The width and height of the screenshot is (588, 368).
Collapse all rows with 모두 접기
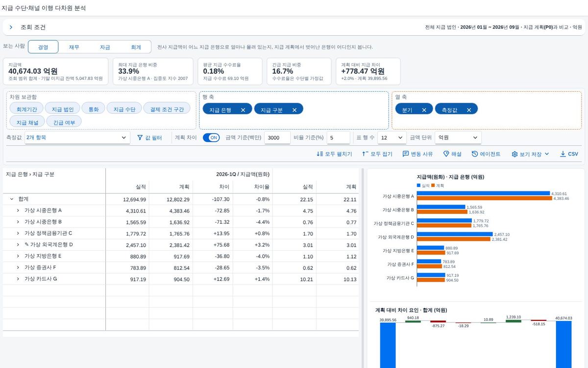click(x=377, y=154)
